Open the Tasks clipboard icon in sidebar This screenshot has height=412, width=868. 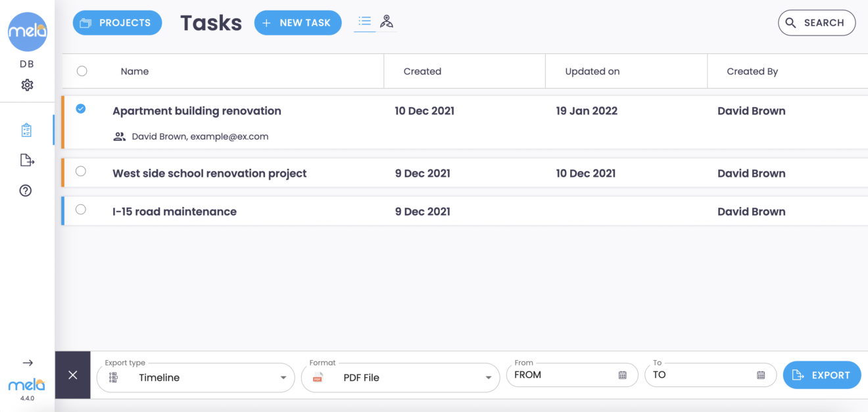coord(26,129)
